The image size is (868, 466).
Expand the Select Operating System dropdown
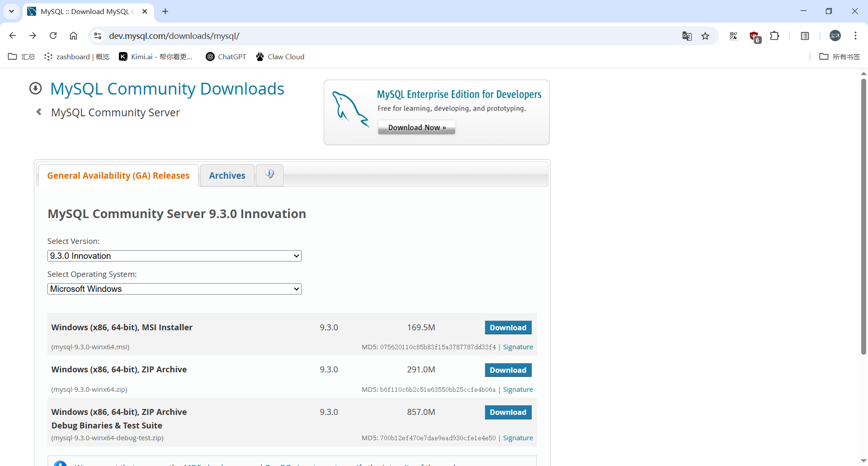174,289
